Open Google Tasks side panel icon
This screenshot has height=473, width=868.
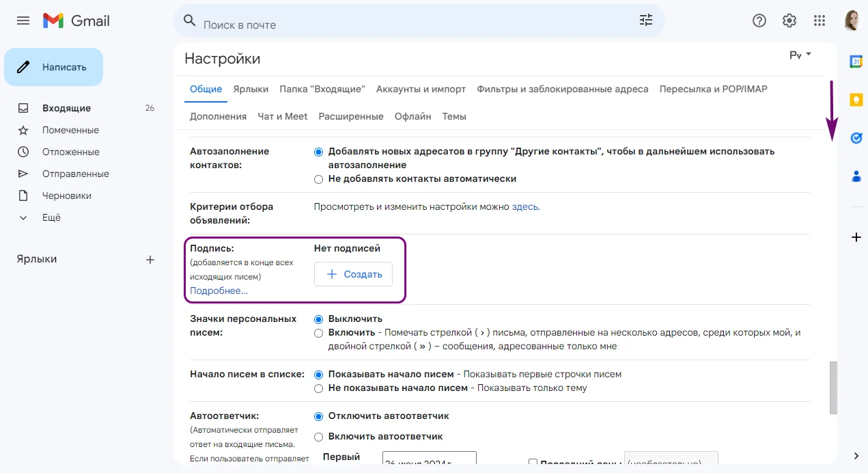856,138
